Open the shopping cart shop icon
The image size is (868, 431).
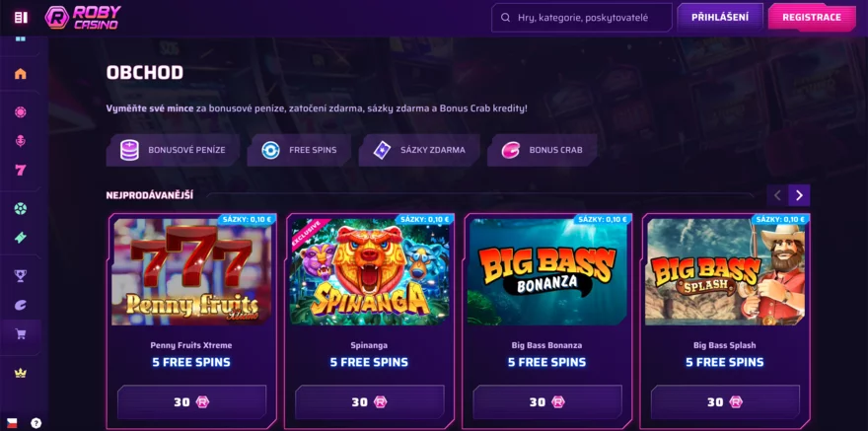point(21,334)
